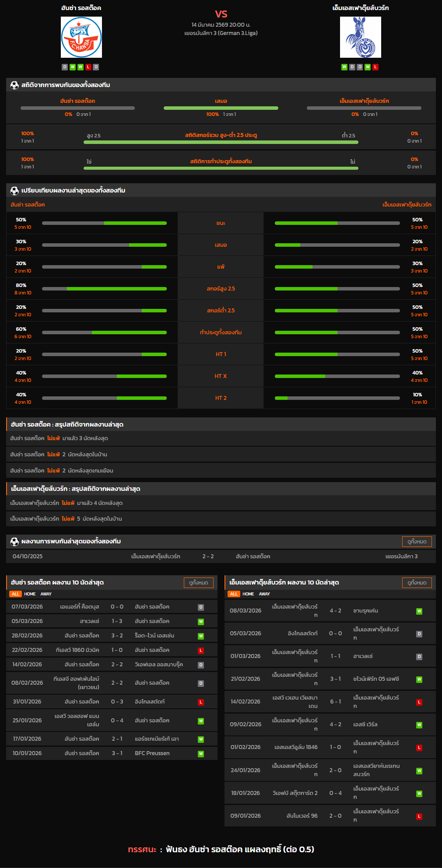The height and width of the screenshot is (868, 442).
Task: Open the 04/10/2025 head-to-head match row
Action: click(x=221, y=556)
